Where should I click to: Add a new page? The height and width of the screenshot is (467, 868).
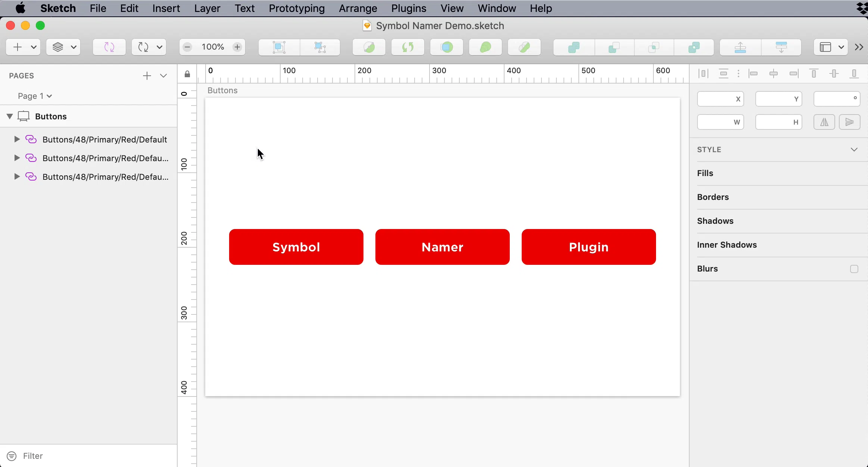click(147, 76)
